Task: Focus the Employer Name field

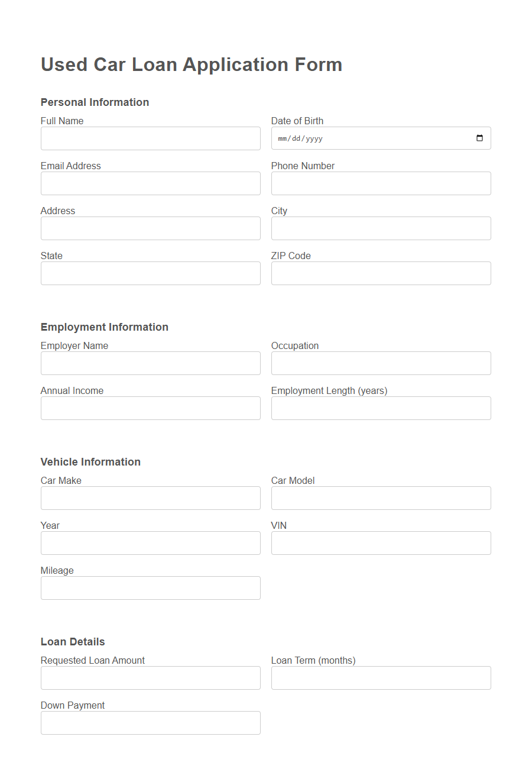Action: (x=150, y=363)
